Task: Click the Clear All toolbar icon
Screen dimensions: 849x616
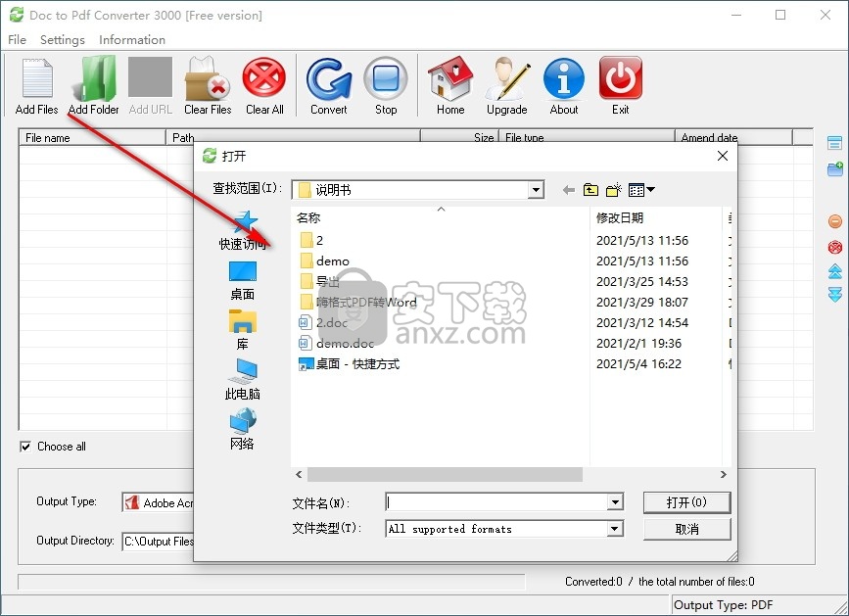Action: point(264,79)
